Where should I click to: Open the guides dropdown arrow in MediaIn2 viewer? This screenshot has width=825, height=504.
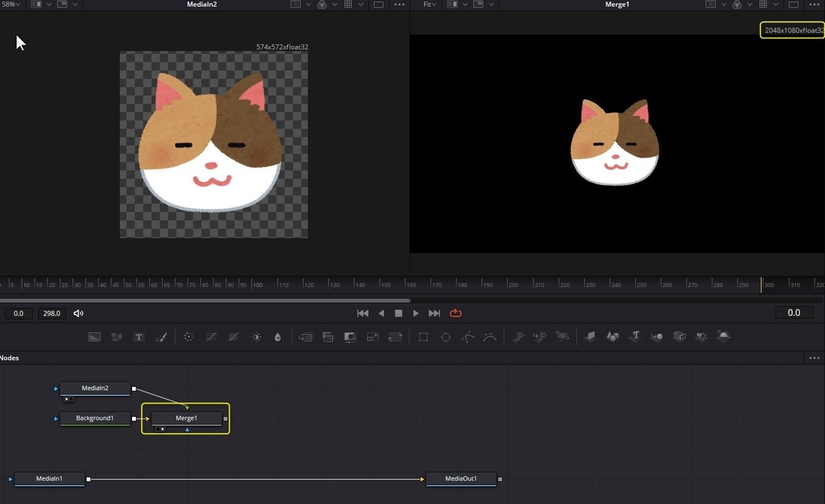pos(360,5)
